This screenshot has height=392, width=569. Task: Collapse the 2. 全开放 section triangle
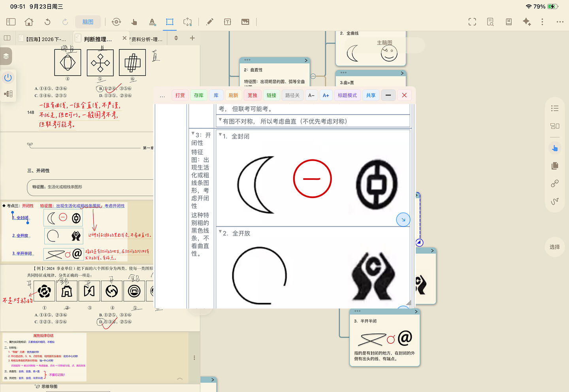pyautogui.click(x=220, y=232)
